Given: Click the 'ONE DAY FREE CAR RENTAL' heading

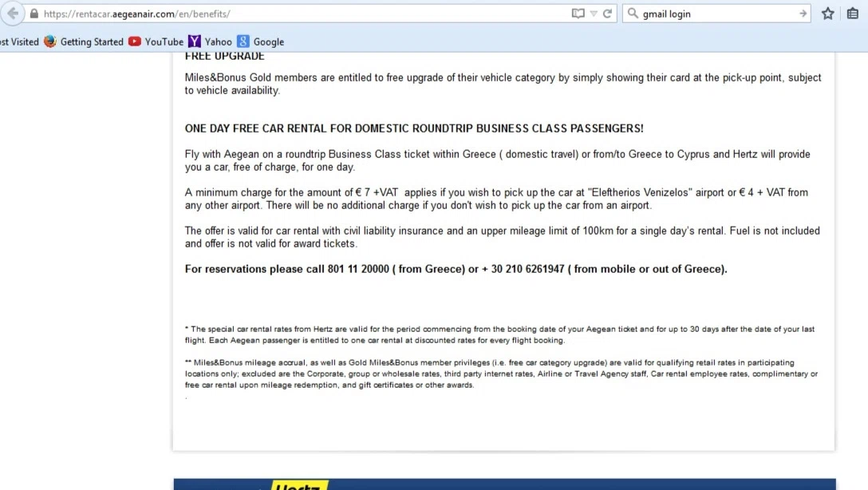Looking at the screenshot, I should [x=414, y=128].
